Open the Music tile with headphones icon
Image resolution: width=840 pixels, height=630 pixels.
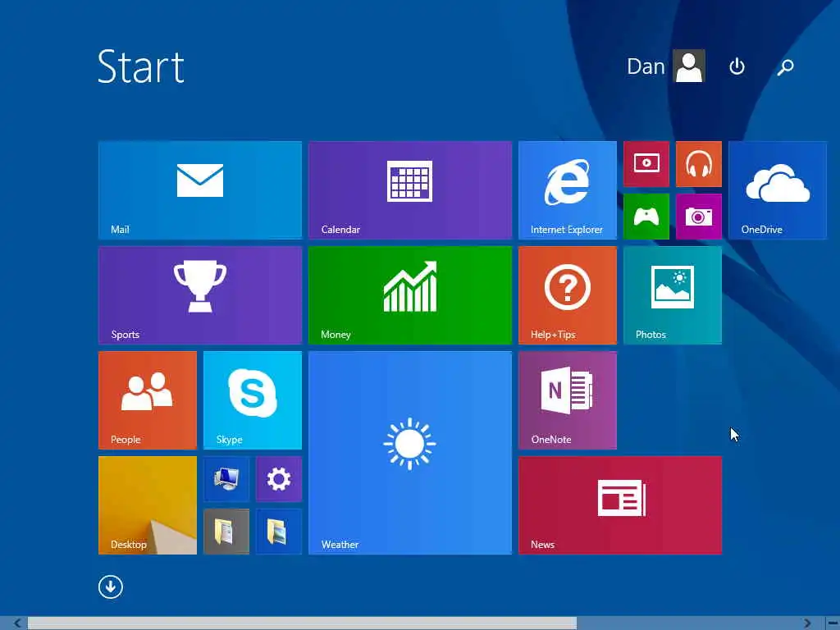699,164
